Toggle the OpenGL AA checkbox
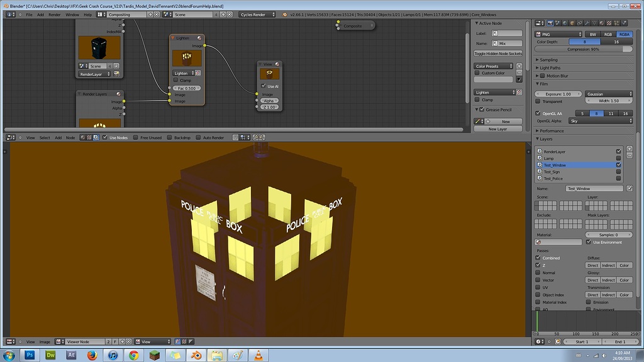The image size is (644, 362). click(538, 113)
